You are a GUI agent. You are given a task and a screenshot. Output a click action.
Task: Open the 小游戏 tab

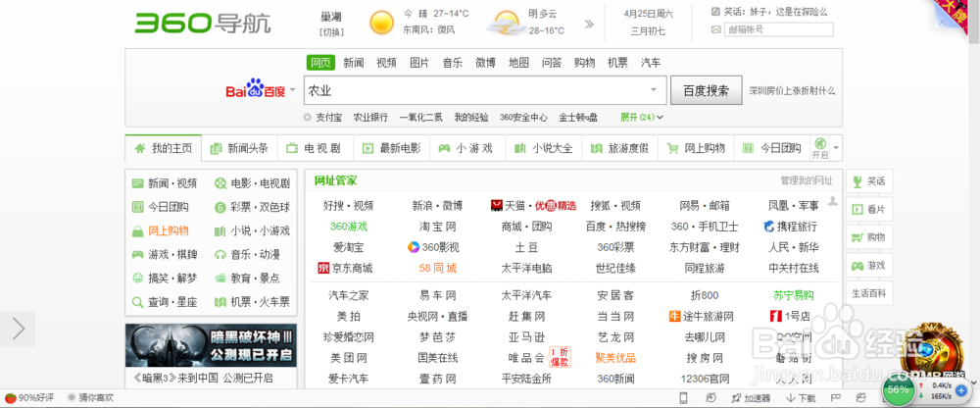(x=467, y=148)
